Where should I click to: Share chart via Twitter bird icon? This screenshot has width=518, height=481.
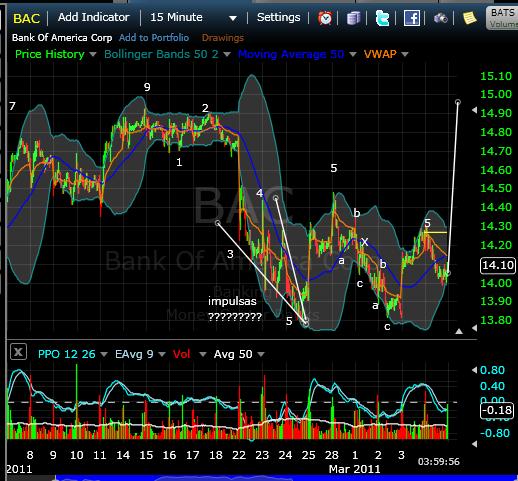pos(382,18)
